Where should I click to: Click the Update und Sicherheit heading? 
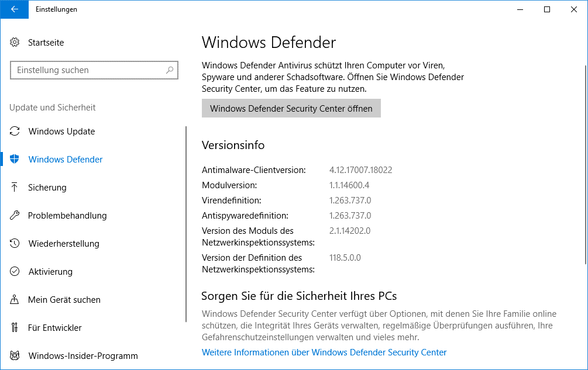click(x=53, y=108)
